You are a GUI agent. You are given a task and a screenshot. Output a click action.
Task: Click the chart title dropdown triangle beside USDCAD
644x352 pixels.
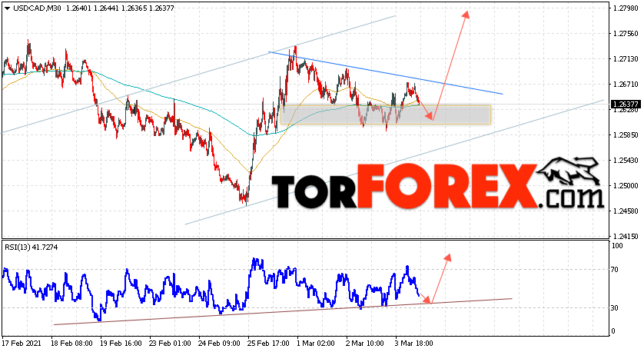[8, 8]
